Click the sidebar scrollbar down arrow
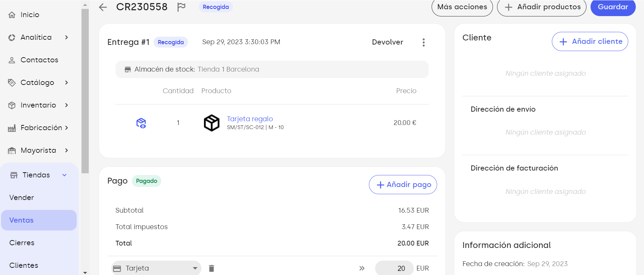The image size is (644, 275). pyautogui.click(x=85, y=273)
